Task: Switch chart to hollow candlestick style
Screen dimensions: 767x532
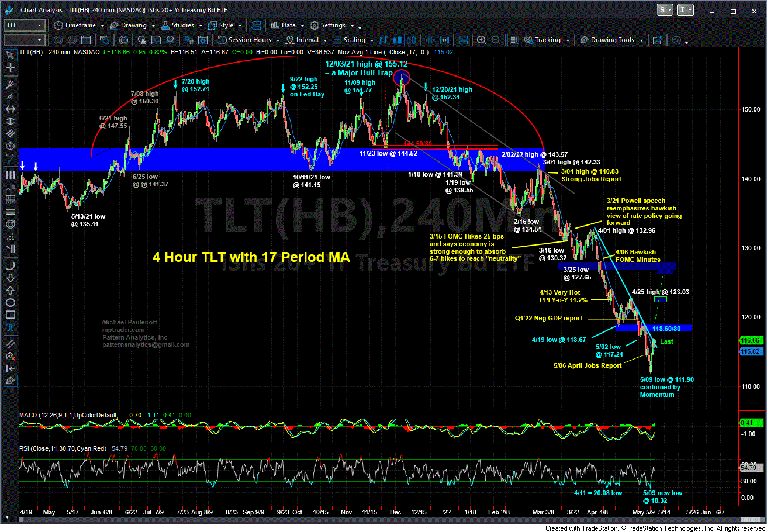Action: [x=410, y=40]
